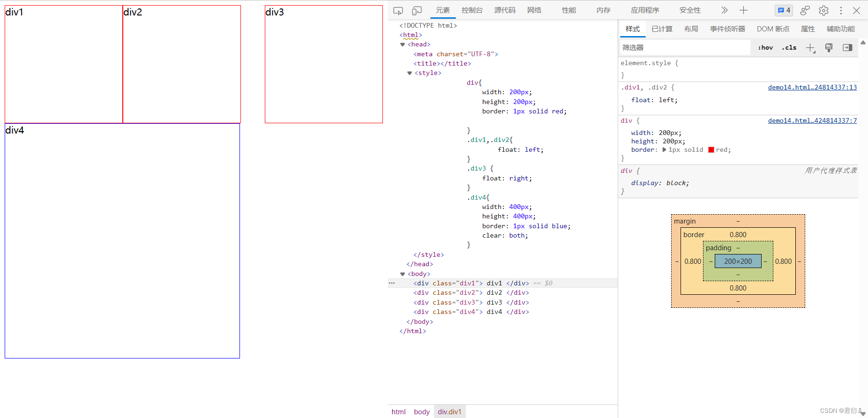
Task: Click html in the breadcrumb bar
Action: (x=398, y=412)
